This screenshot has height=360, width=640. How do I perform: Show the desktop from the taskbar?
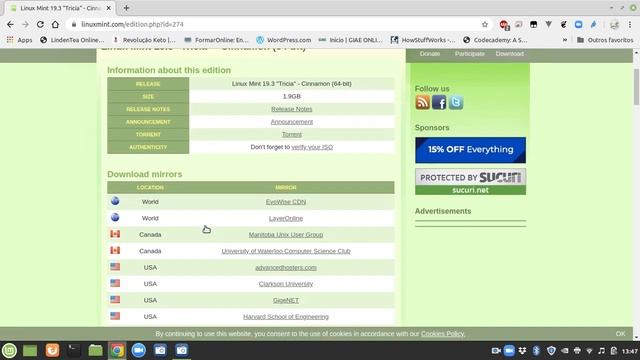coord(30,350)
